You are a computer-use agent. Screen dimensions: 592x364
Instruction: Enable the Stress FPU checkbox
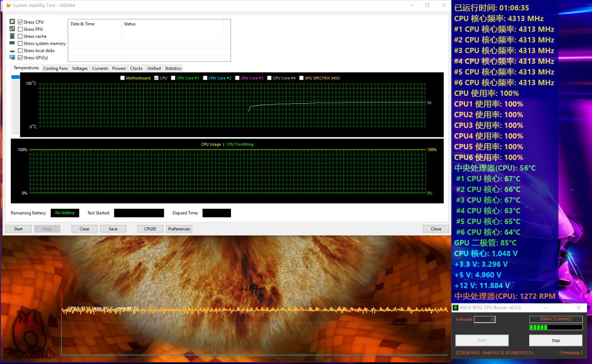(20, 29)
